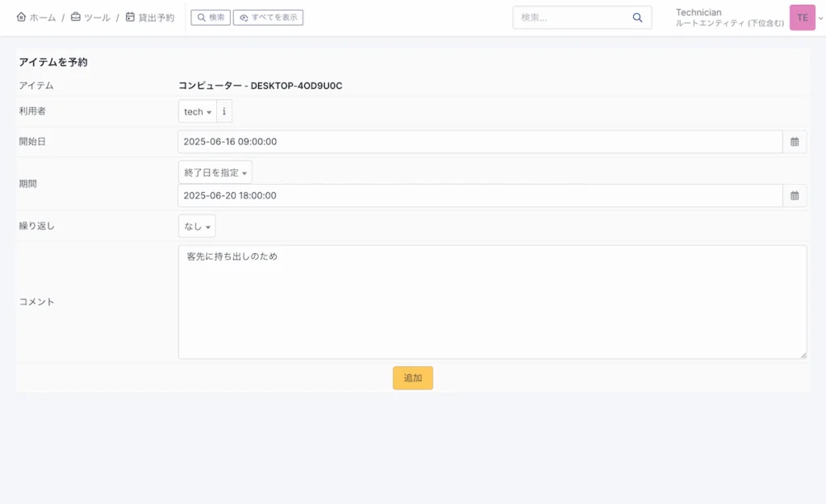Click アイテムを予約 heading
Image resolution: width=826 pixels, height=504 pixels.
(x=53, y=61)
